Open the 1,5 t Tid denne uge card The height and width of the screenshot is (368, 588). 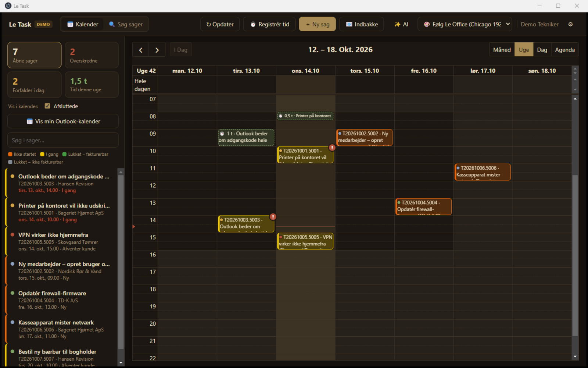point(92,85)
